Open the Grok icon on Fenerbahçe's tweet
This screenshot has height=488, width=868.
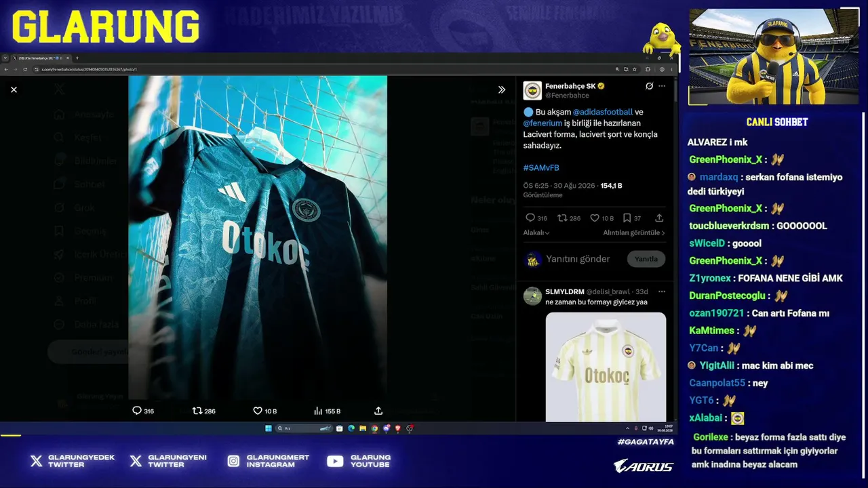coord(649,86)
